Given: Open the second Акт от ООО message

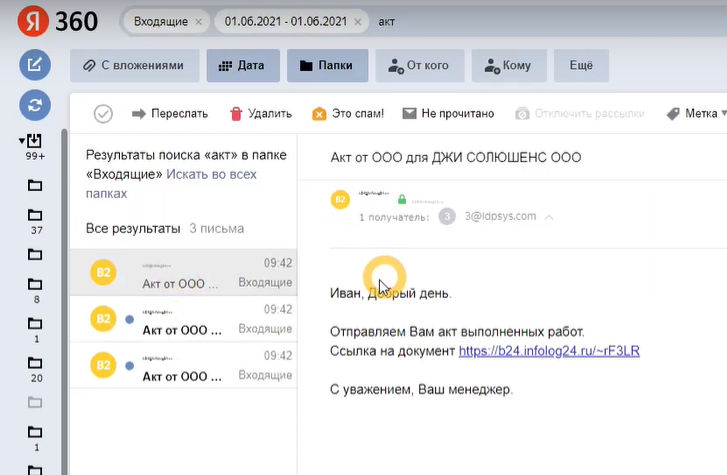Looking at the screenshot, I should pyautogui.click(x=184, y=319).
